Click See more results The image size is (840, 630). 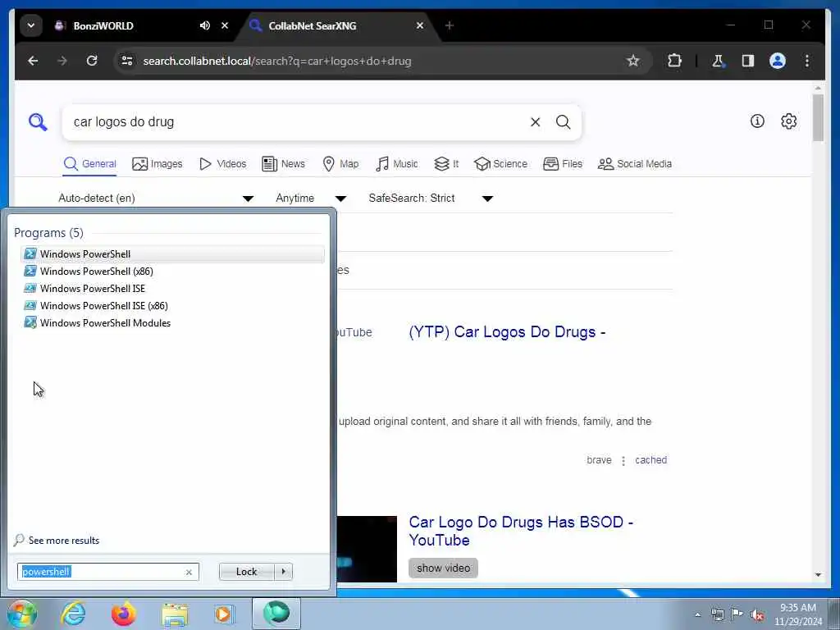[57, 540]
